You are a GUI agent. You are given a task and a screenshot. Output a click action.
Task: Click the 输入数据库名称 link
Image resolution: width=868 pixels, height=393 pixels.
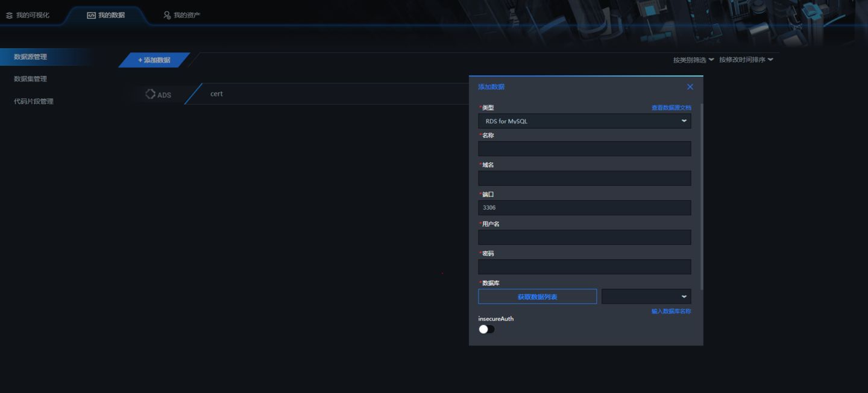click(671, 311)
